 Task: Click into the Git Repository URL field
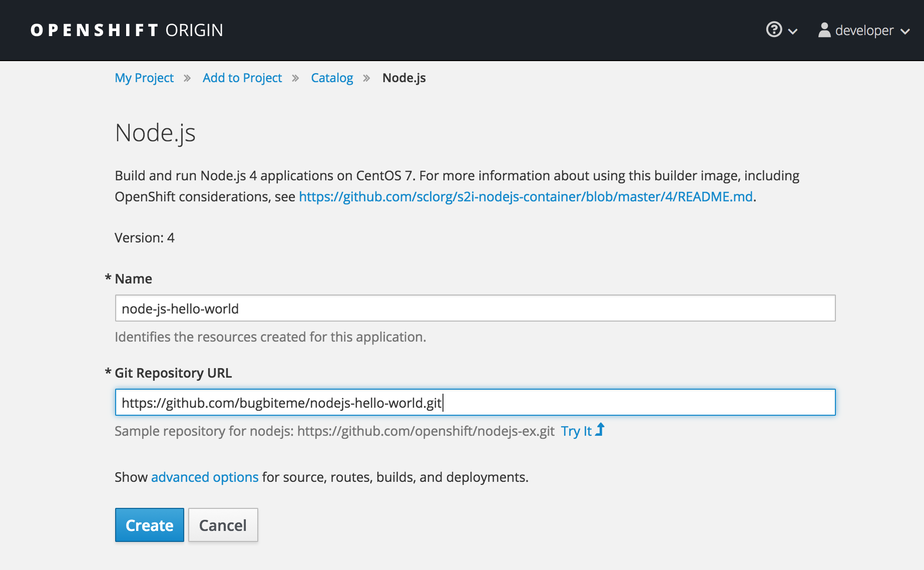(475, 402)
